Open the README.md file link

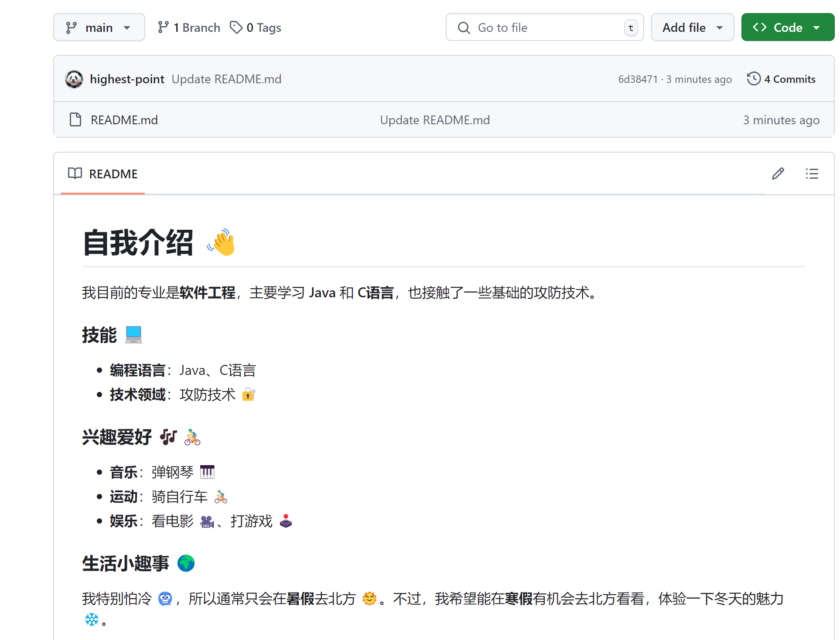pos(124,120)
